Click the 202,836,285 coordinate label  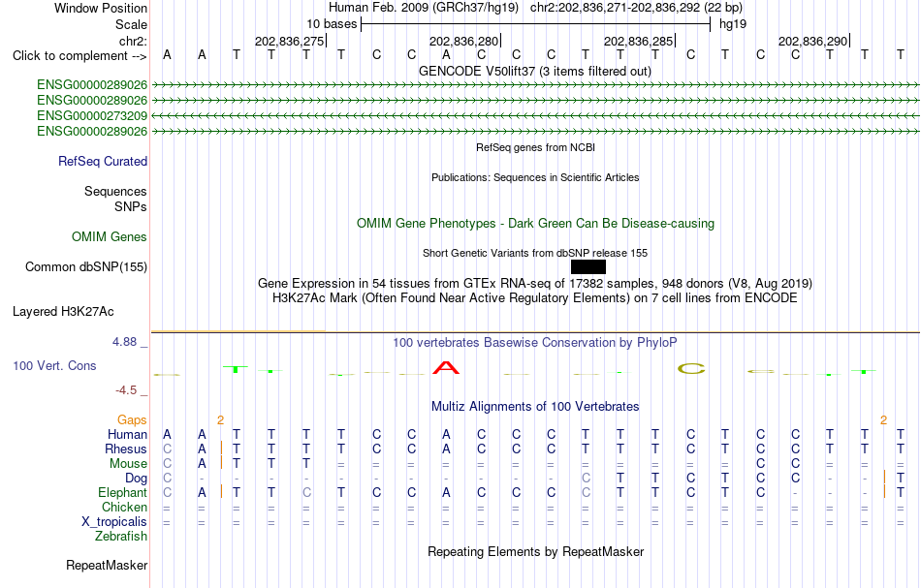638,41
